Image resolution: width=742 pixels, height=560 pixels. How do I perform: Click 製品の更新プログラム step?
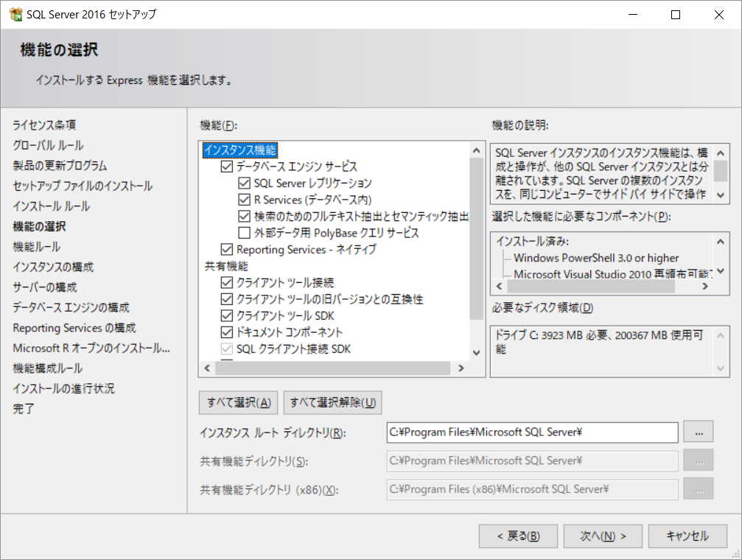(60, 166)
